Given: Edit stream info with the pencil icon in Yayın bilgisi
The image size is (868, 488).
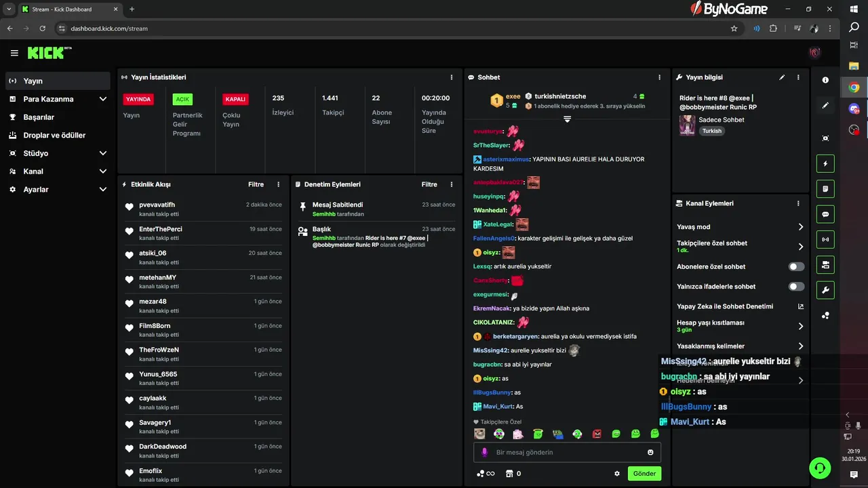Looking at the screenshot, I should pyautogui.click(x=782, y=77).
